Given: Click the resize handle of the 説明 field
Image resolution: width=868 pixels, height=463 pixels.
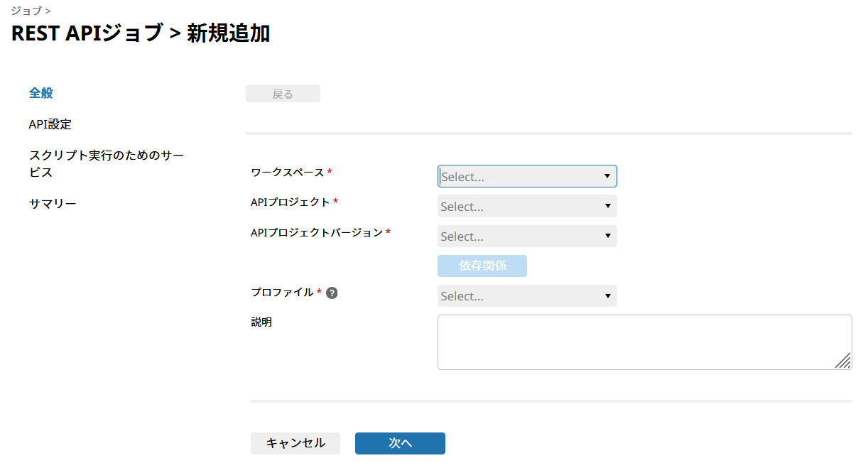Looking at the screenshot, I should point(844,362).
